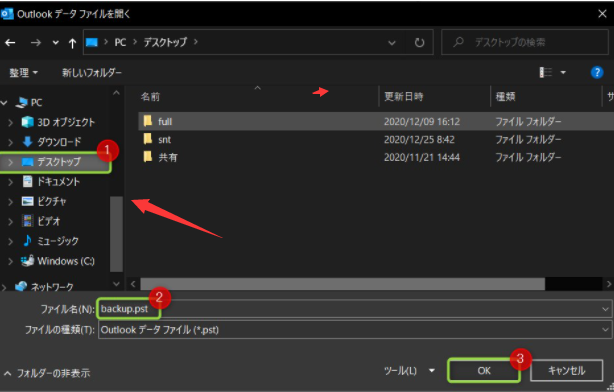Viewport: 614px width, 392px height.
Task: Go back using the back arrow
Action: 10,43
